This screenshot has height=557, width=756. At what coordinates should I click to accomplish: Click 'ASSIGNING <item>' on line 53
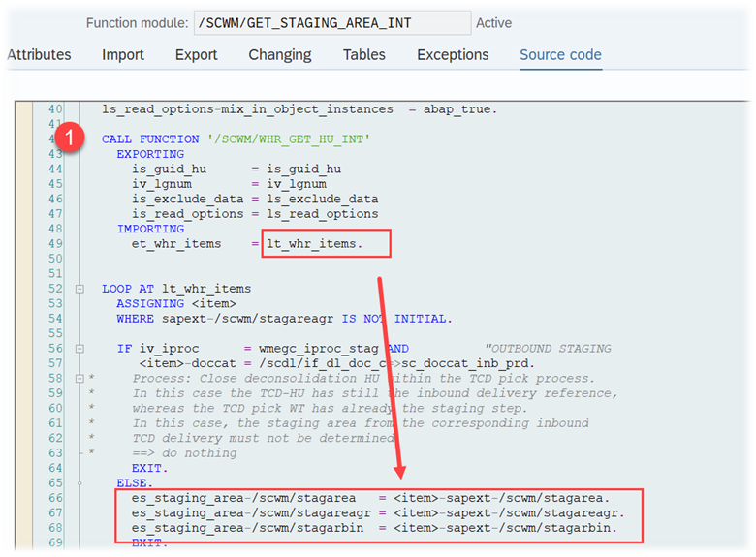pyautogui.click(x=176, y=303)
